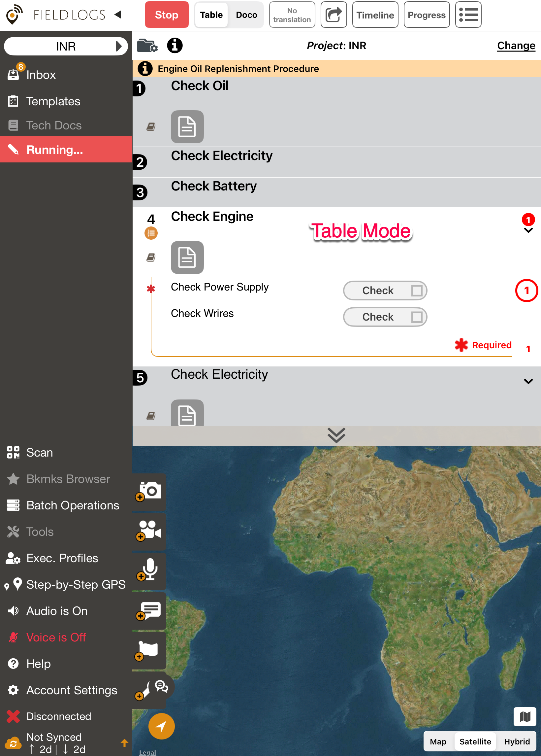Image resolution: width=541 pixels, height=756 pixels.
Task: Open the project folder settings icon
Action: pyautogui.click(x=147, y=46)
